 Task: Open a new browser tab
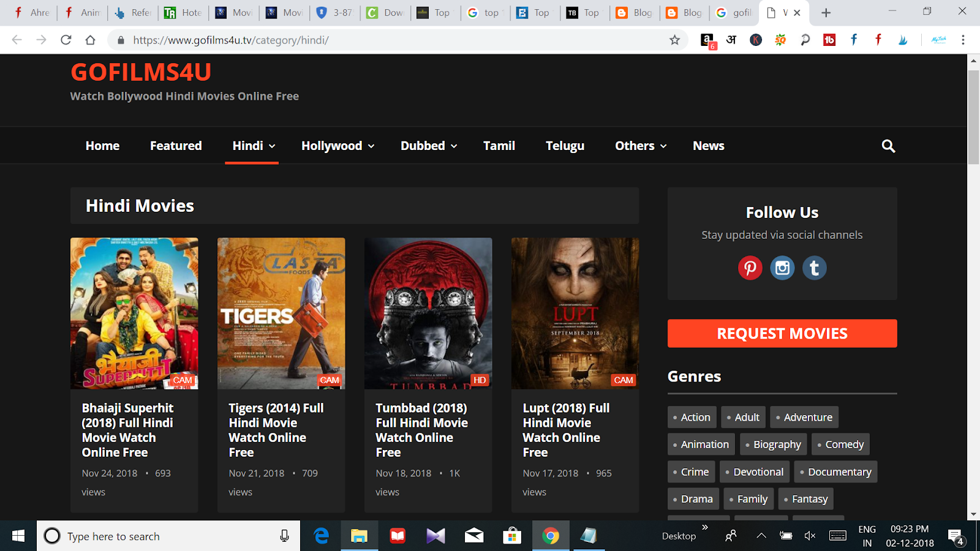coord(826,13)
